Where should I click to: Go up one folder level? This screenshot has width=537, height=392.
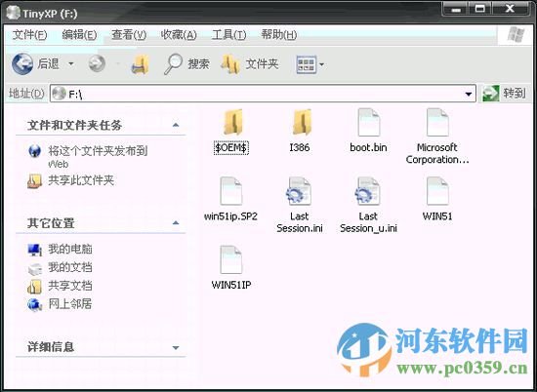click(141, 64)
